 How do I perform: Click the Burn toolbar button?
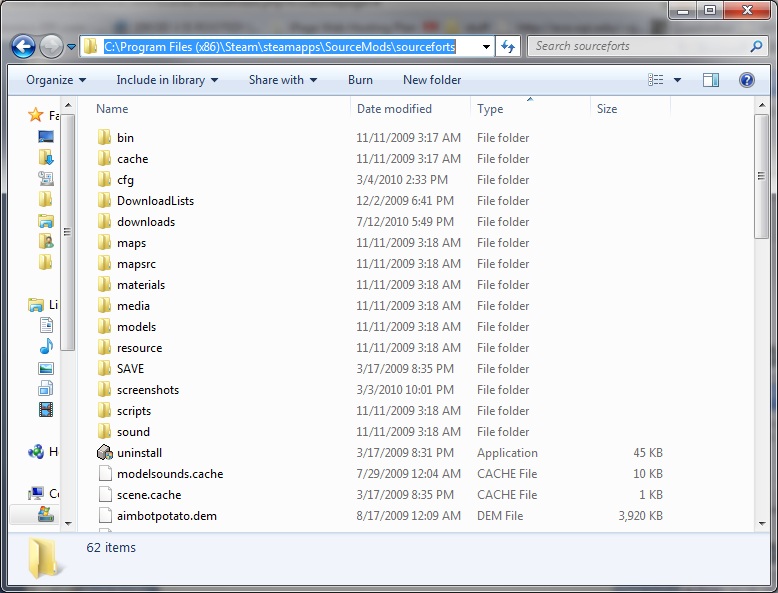coord(360,80)
